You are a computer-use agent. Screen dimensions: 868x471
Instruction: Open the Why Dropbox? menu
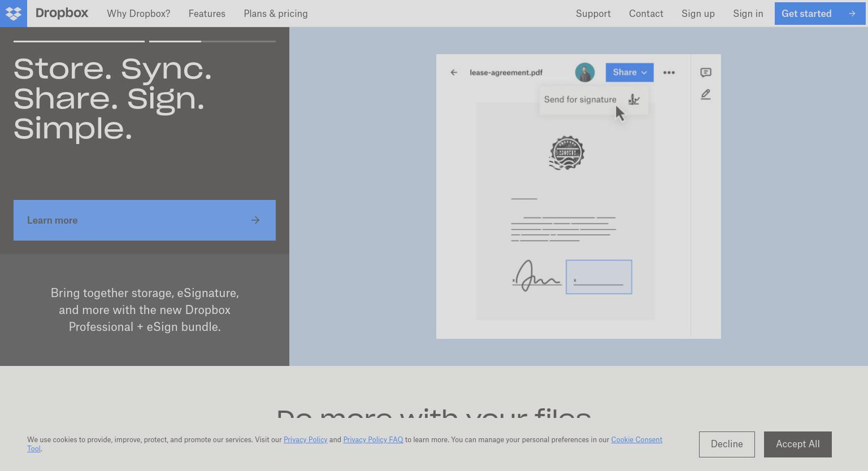tap(138, 14)
